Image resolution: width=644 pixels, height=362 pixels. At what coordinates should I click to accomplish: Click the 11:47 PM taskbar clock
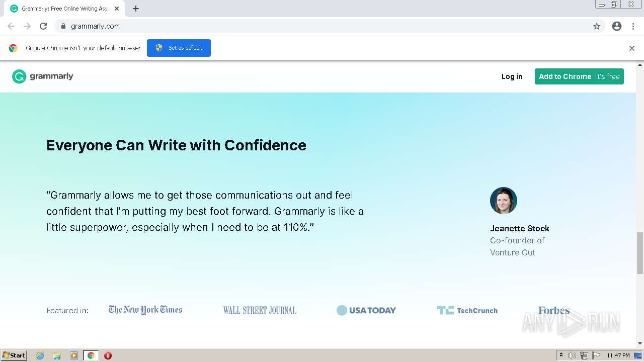[618, 355]
